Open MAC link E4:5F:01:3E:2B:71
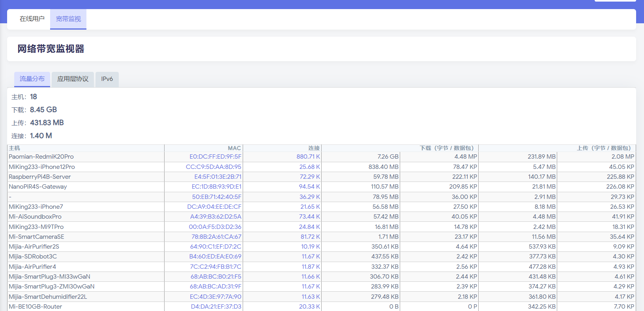Image resolution: width=644 pixels, height=311 pixels. tap(218, 177)
